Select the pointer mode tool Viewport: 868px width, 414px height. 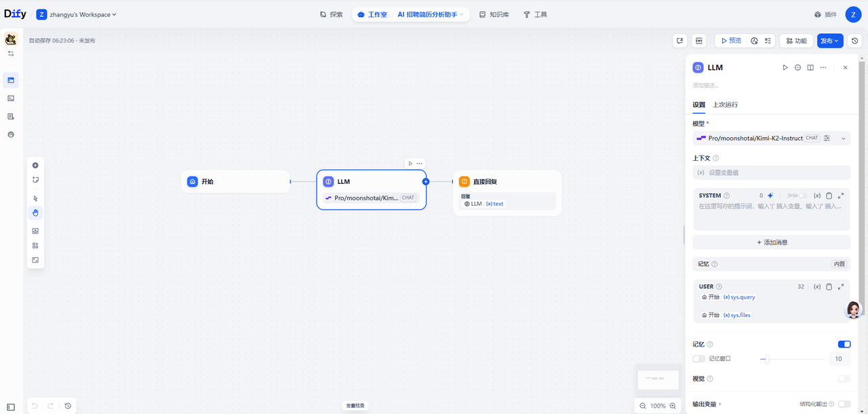tap(35, 198)
